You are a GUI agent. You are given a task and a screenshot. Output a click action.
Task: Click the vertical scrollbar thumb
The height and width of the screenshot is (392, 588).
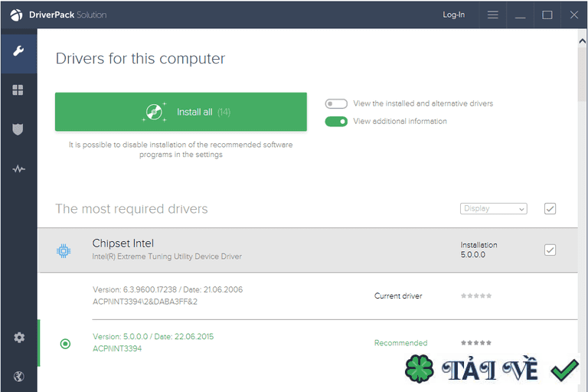tap(582, 73)
